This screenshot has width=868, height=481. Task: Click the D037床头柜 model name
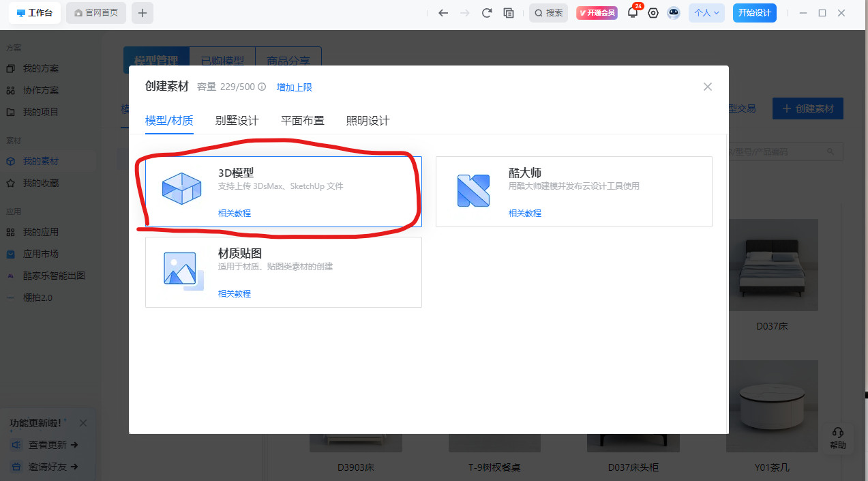pyautogui.click(x=633, y=468)
